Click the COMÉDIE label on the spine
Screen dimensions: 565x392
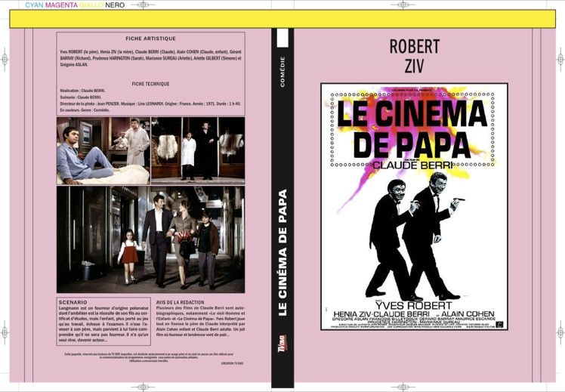click(x=282, y=71)
